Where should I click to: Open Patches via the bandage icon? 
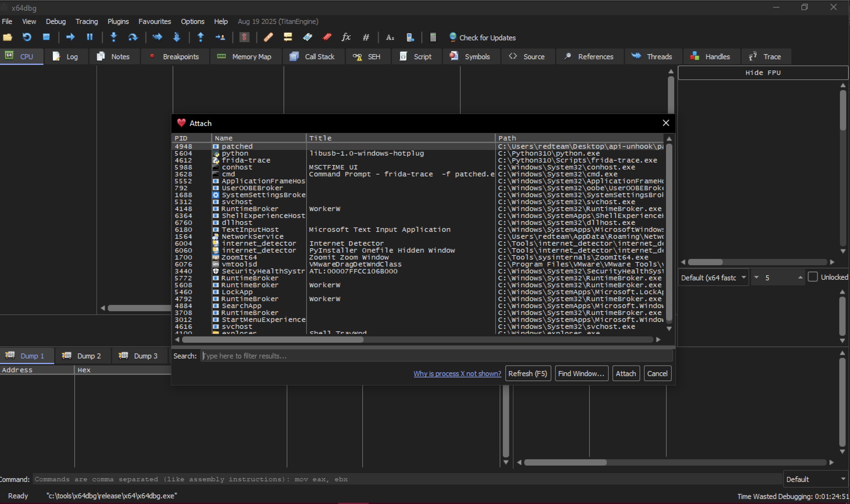[x=268, y=37]
